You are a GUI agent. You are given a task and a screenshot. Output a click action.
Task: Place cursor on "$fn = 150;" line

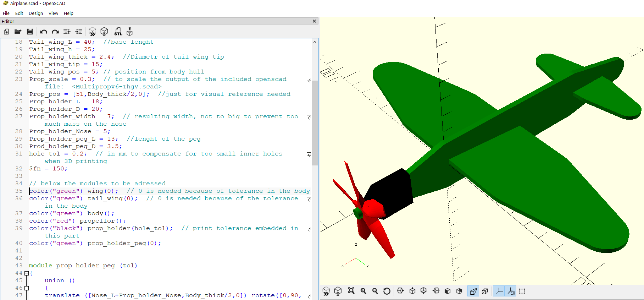48,169
